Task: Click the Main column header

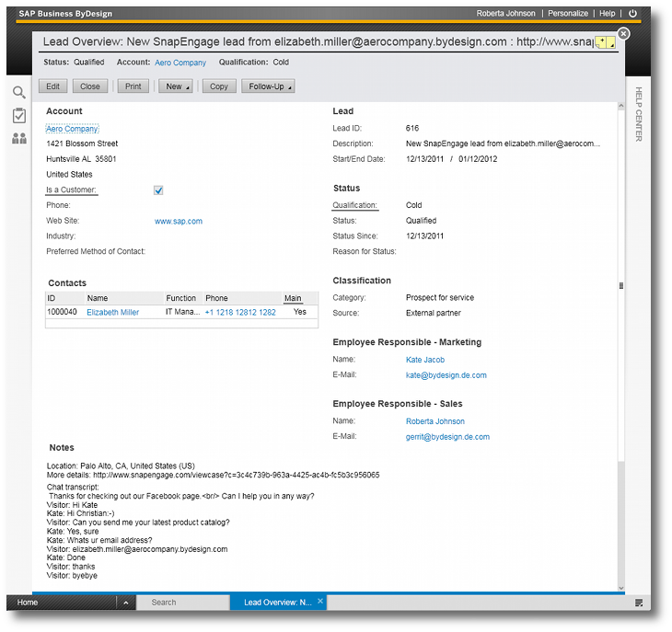Action: pos(299,298)
